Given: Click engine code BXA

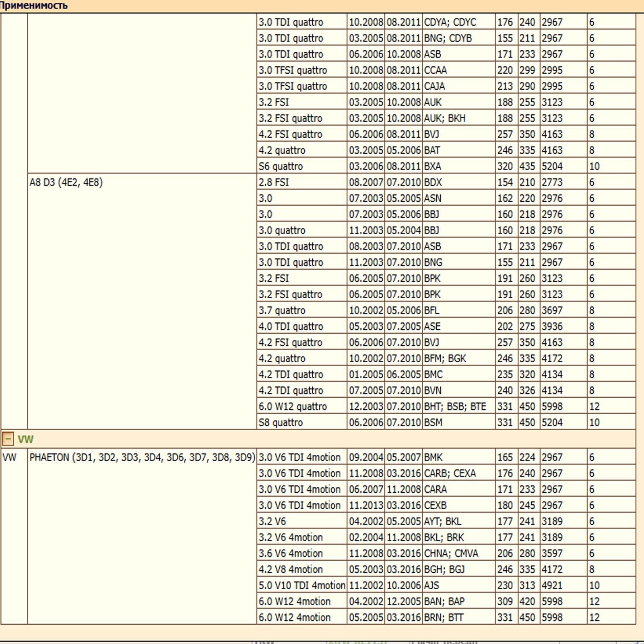Looking at the screenshot, I should (433, 166).
